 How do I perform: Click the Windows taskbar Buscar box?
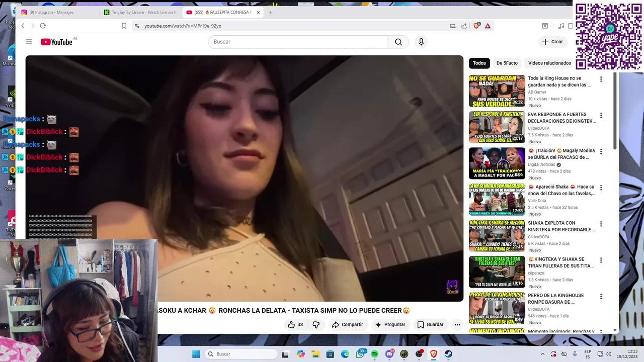click(x=242, y=354)
